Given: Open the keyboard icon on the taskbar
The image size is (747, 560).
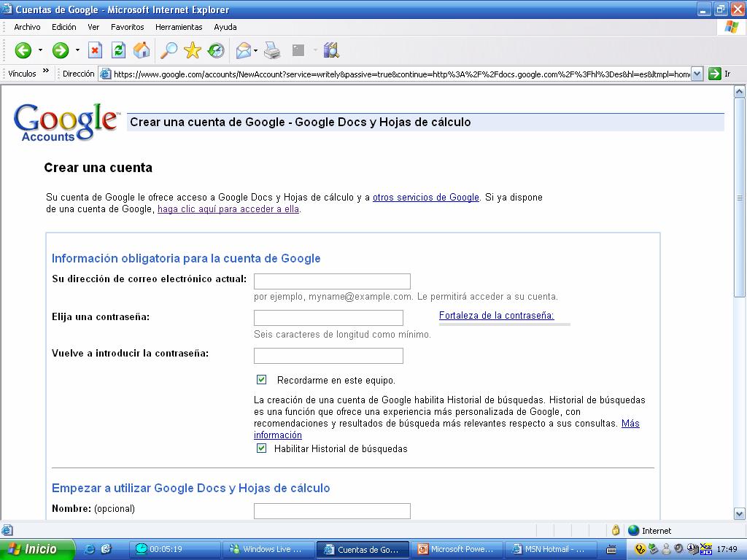Looking at the screenshot, I should (x=611, y=550).
